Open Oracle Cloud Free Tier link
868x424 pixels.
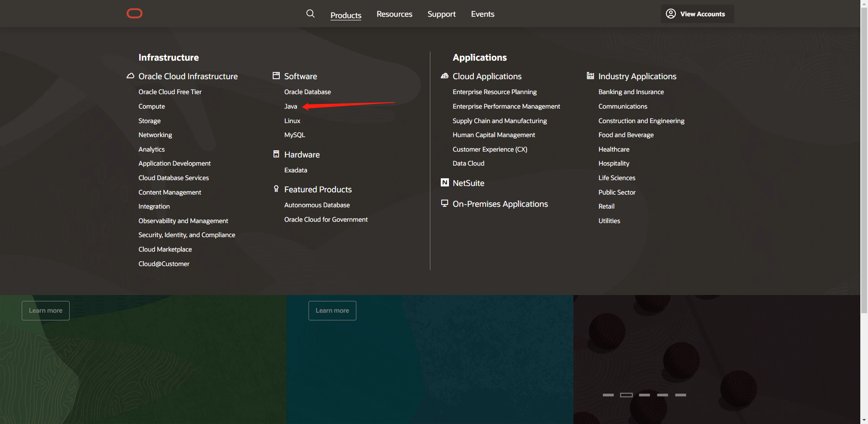coord(170,92)
